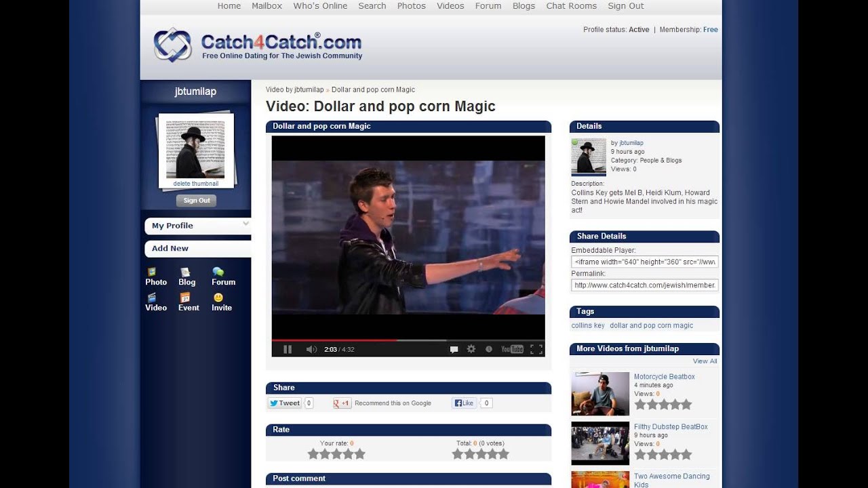Click the collins key tag
This screenshot has width=868, height=488.
click(588, 325)
